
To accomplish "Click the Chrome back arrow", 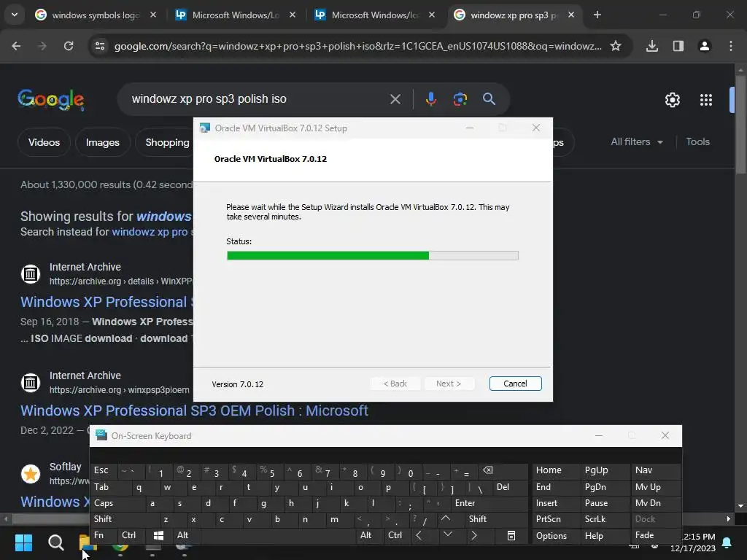I will point(16,46).
